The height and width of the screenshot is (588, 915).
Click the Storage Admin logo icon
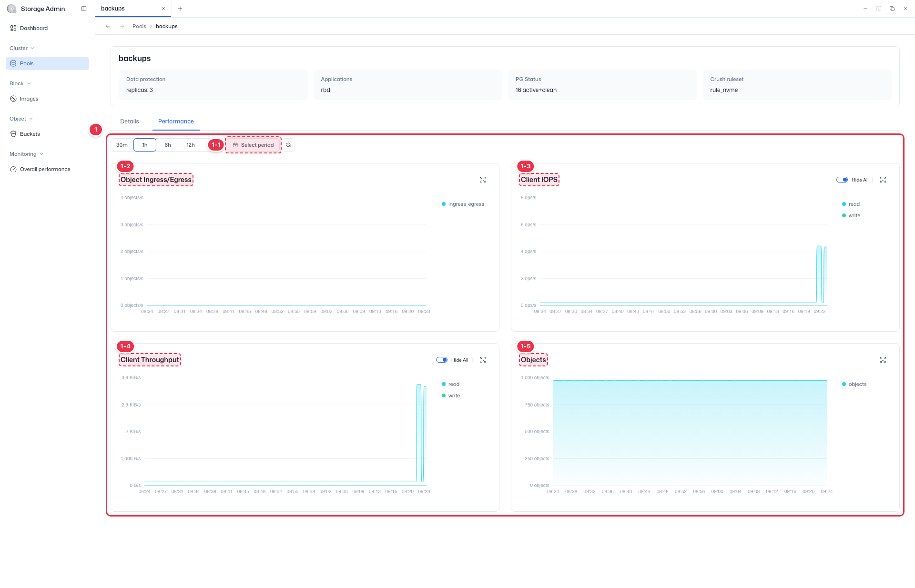11,9
